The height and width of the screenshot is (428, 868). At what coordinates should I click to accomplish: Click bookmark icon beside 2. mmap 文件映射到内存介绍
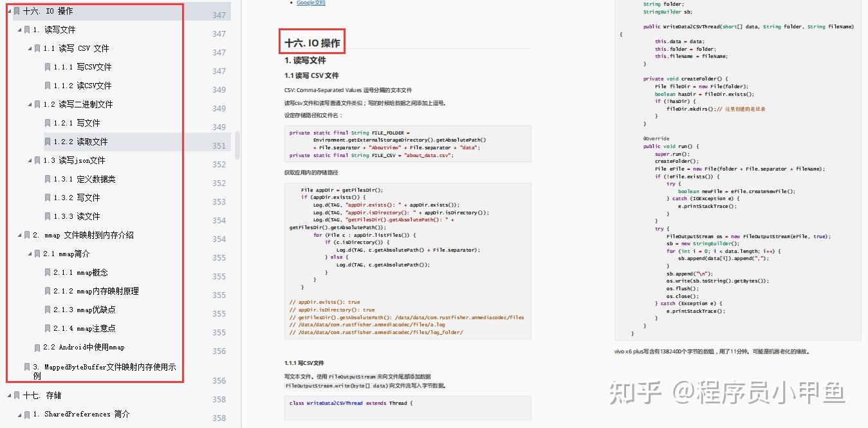click(x=27, y=235)
